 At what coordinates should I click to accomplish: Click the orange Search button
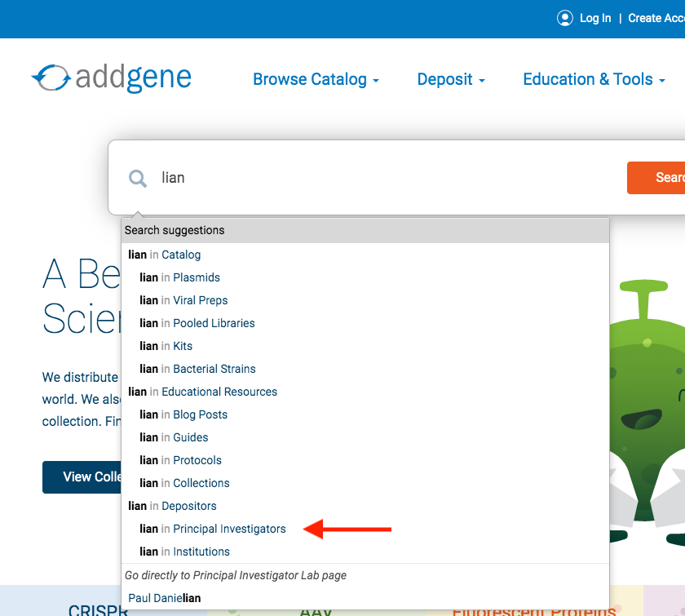[656, 178]
